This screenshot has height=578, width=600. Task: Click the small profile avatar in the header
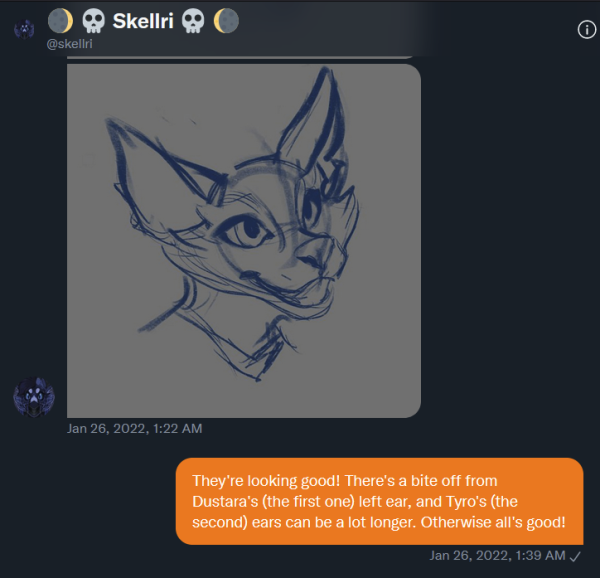pos(24,29)
